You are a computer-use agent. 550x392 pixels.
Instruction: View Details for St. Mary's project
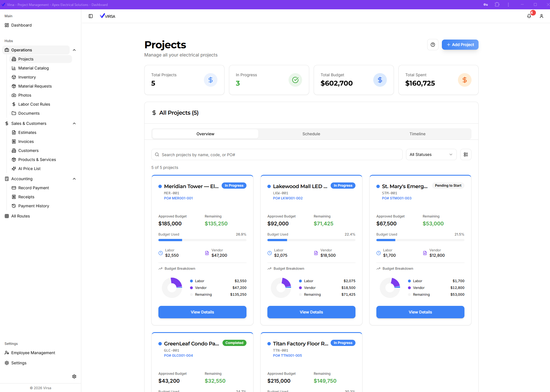point(420,312)
